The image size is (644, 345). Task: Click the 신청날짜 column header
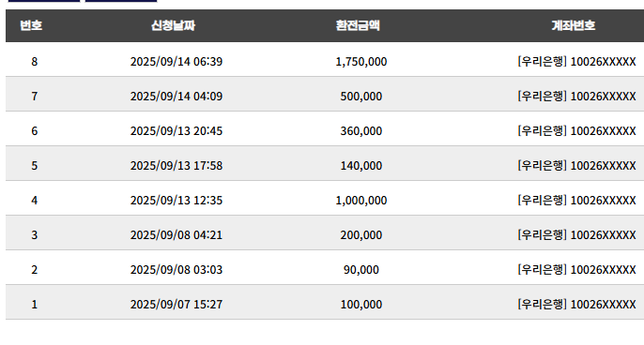173,25
